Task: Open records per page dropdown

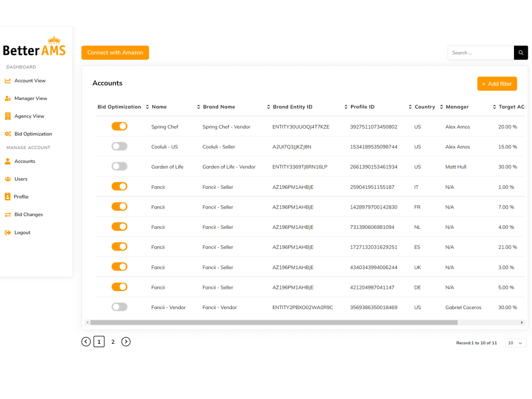Action: [516, 343]
